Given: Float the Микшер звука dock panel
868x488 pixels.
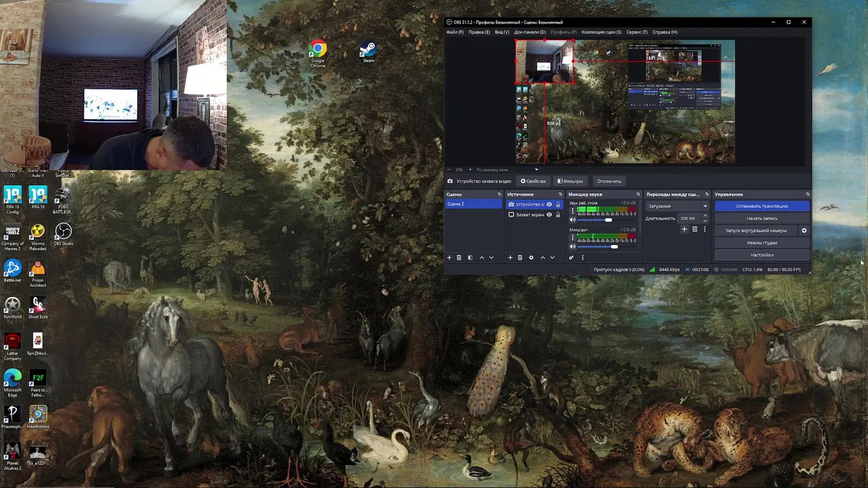Looking at the screenshot, I should (x=637, y=195).
